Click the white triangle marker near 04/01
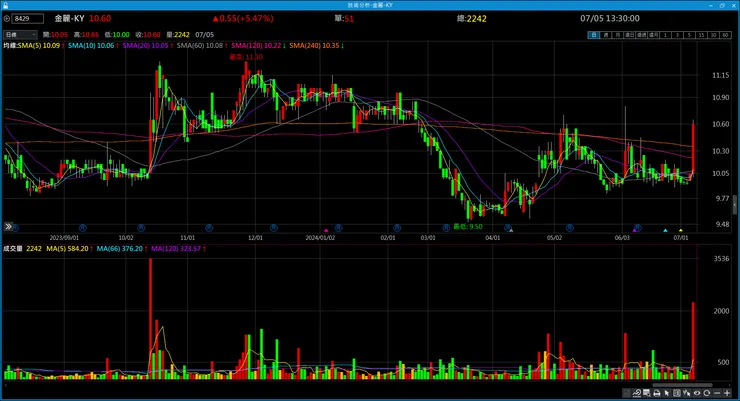Screen dimensions: 740x401 (x=511, y=230)
